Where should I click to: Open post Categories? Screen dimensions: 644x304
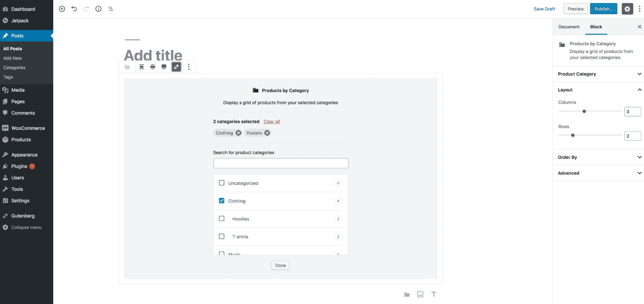coord(14,68)
